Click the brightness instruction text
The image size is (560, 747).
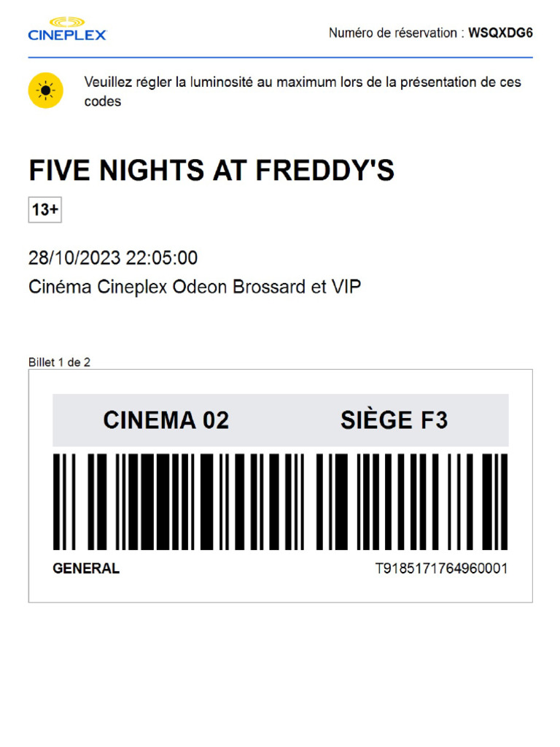tap(303, 91)
